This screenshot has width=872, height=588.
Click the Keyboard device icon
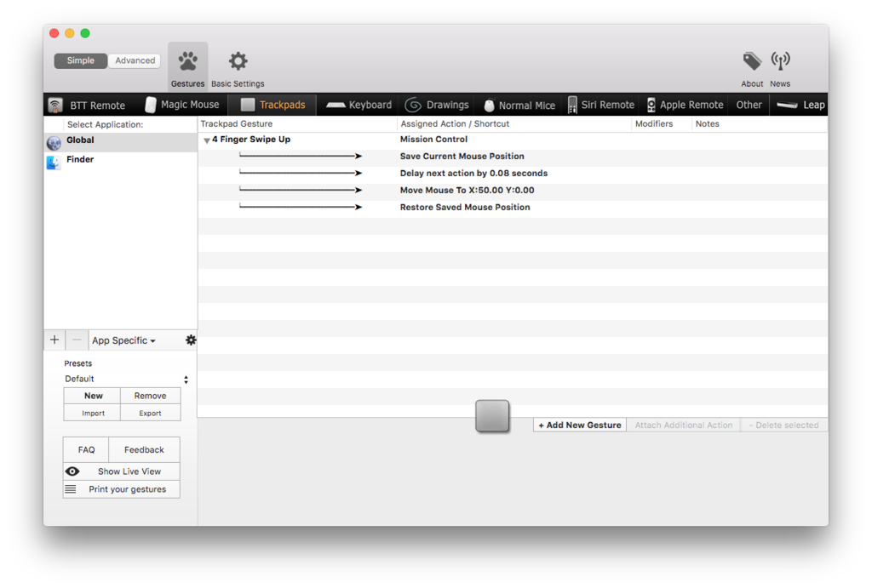(x=336, y=105)
